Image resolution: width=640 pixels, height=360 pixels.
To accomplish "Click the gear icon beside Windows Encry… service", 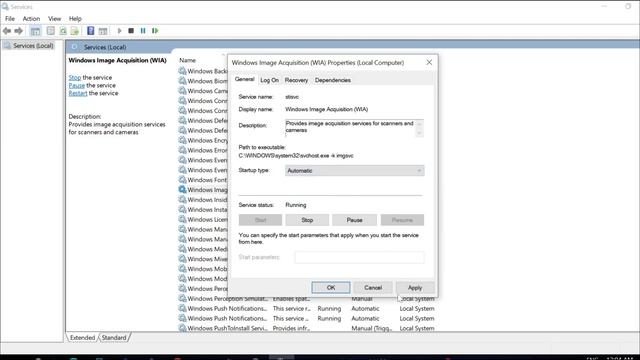I will [x=182, y=140].
